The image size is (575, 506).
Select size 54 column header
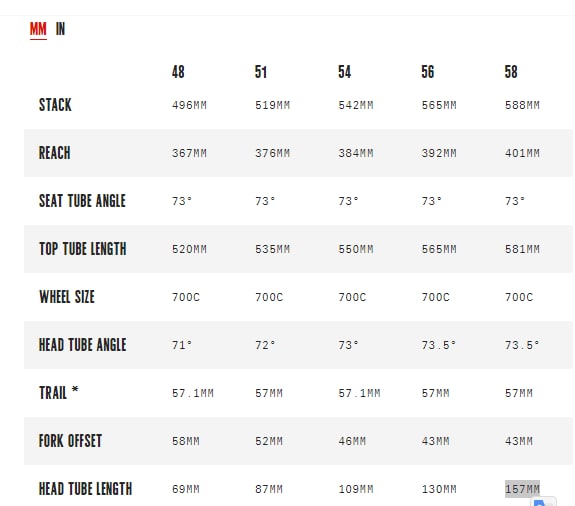(x=345, y=72)
